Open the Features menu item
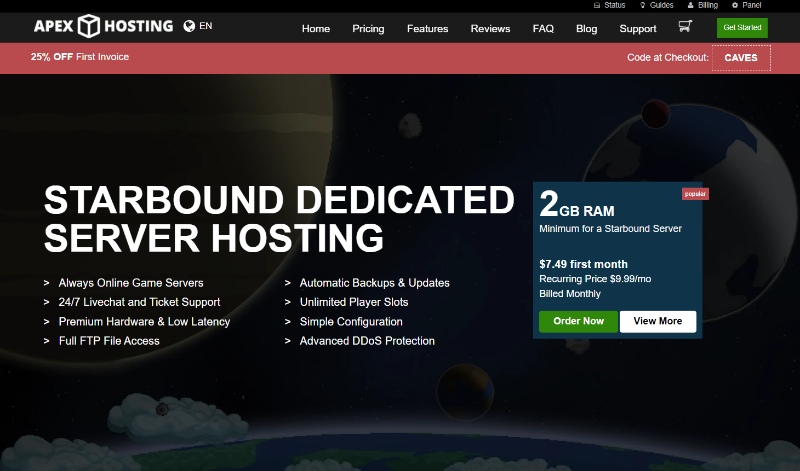 (x=428, y=29)
